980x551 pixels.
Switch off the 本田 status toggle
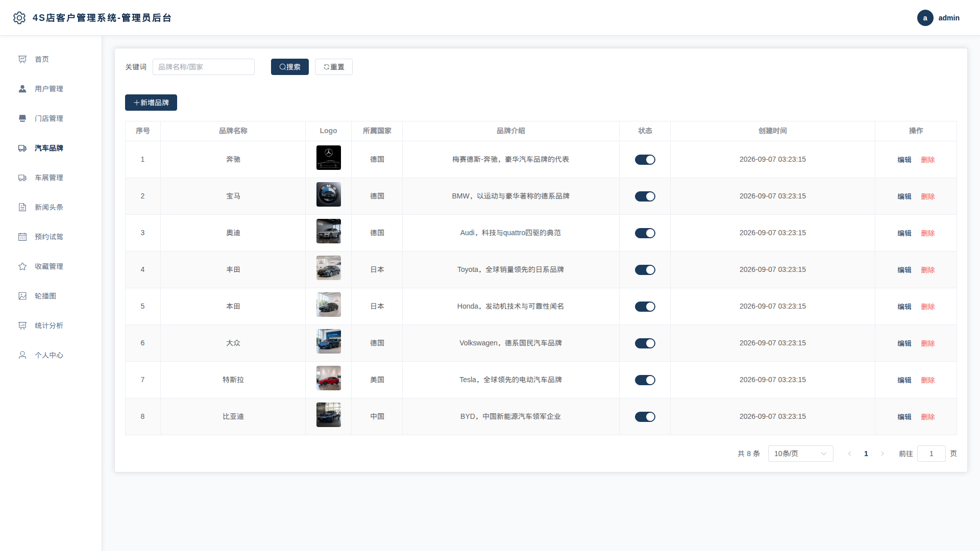[645, 307]
